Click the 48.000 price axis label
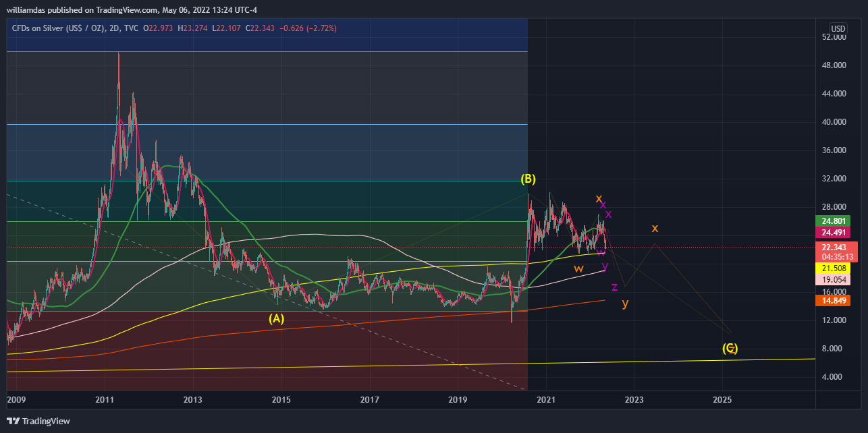Viewport: 868px width, 433px height. [x=835, y=65]
